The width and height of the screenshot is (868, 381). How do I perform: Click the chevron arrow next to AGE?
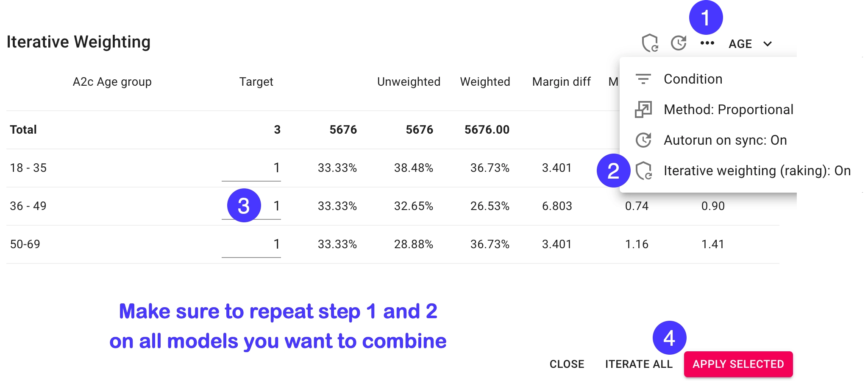click(x=768, y=44)
